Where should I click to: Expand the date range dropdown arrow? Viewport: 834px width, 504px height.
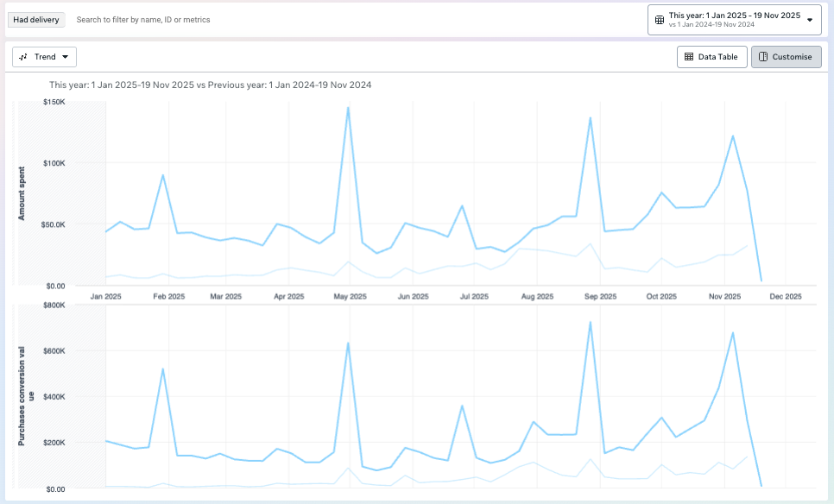[809, 20]
